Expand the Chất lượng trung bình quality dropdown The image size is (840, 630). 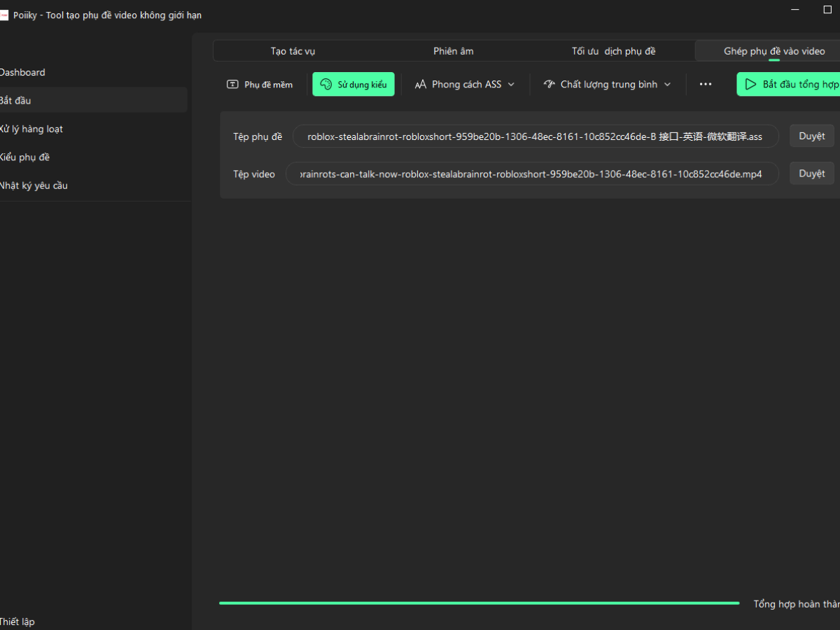(x=608, y=85)
